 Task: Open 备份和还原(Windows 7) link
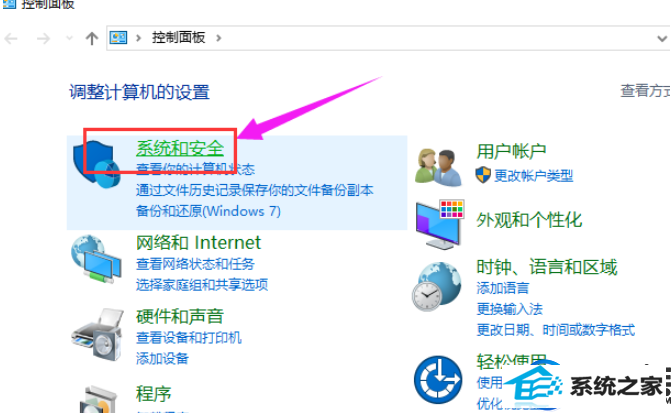pos(208,211)
